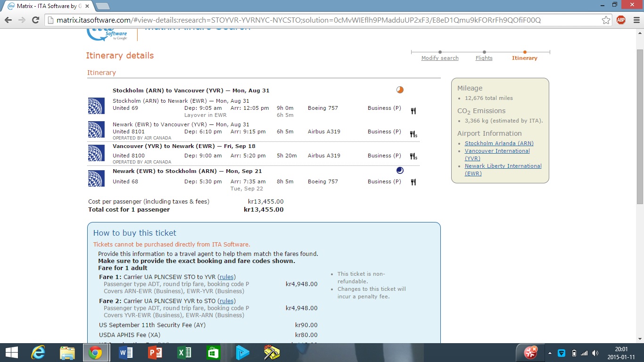This screenshot has height=362, width=644.
Task: Open Chrome menu hamburger icon
Action: (635, 20)
